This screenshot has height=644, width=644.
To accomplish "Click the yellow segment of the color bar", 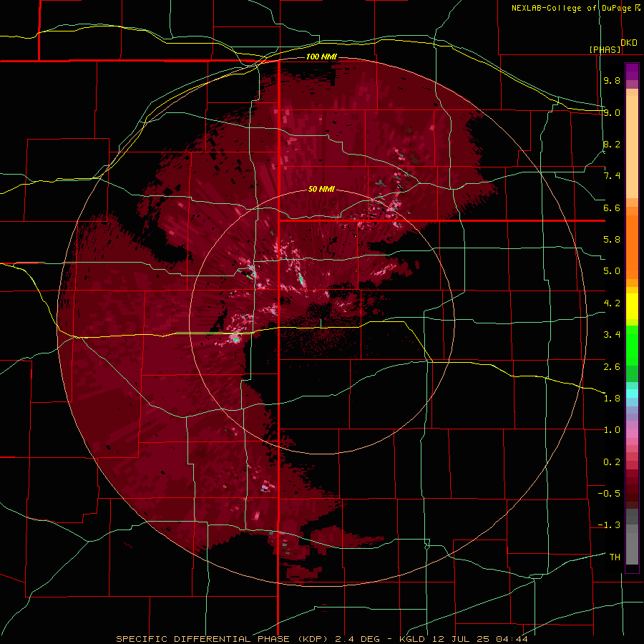I will coord(632,306).
